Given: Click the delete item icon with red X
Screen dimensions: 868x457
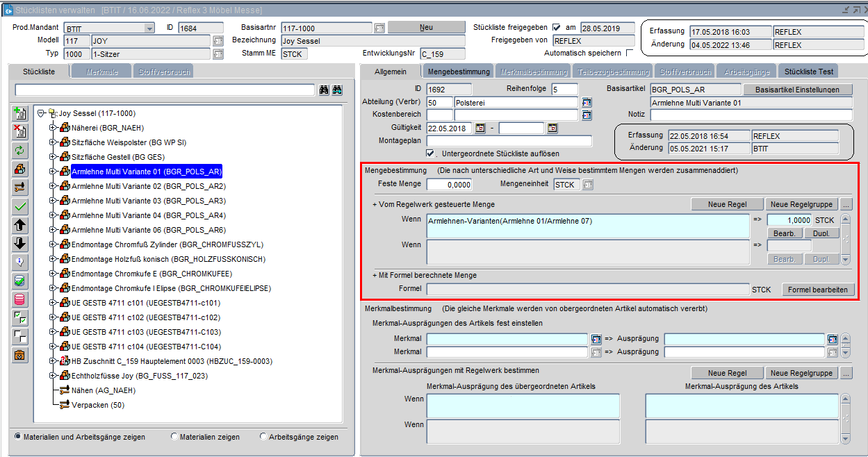Looking at the screenshot, I should pyautogui.click(x=20, y=131).
